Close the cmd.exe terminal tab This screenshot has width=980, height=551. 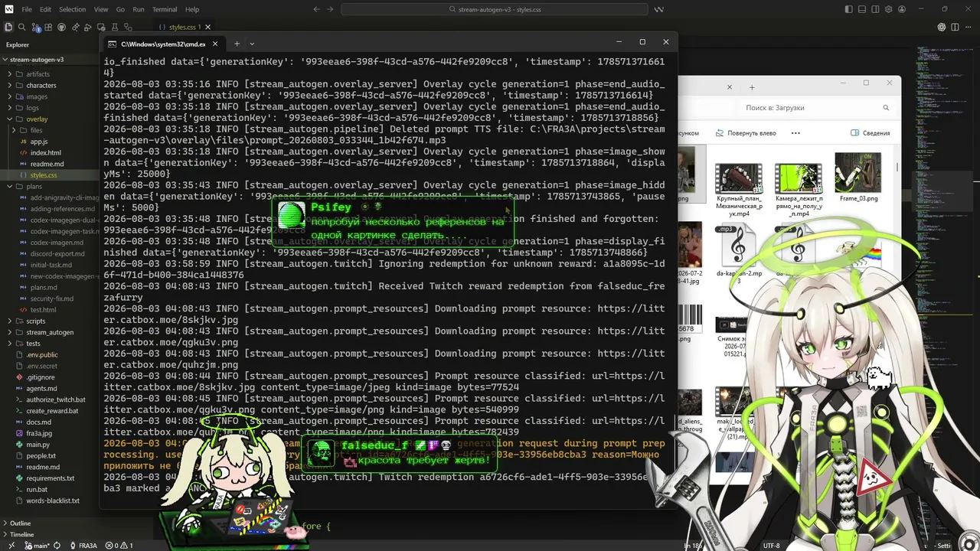pos(215,44)
